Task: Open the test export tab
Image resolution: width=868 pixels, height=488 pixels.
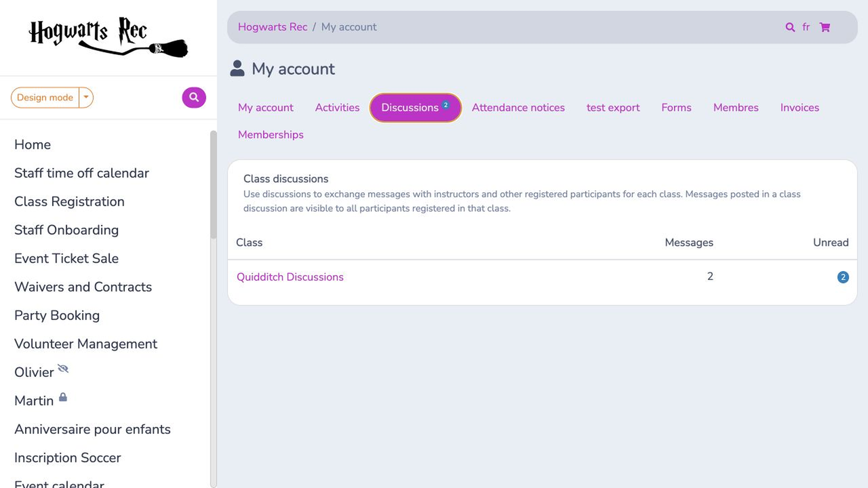Action: pyautogui.click(x=613, y=108)
